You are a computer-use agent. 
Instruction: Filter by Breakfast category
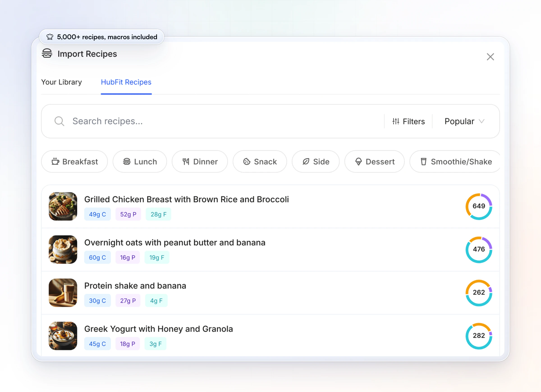pos(74,162)
